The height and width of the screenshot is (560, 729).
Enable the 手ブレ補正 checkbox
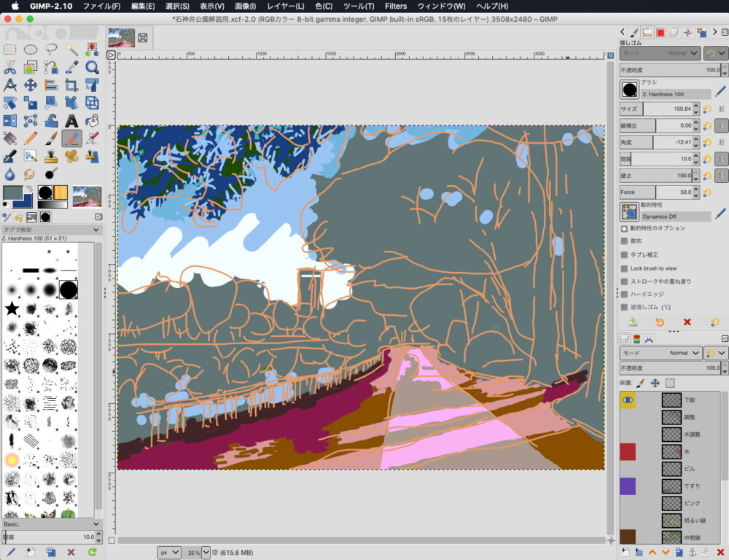[x=624, y=254]
